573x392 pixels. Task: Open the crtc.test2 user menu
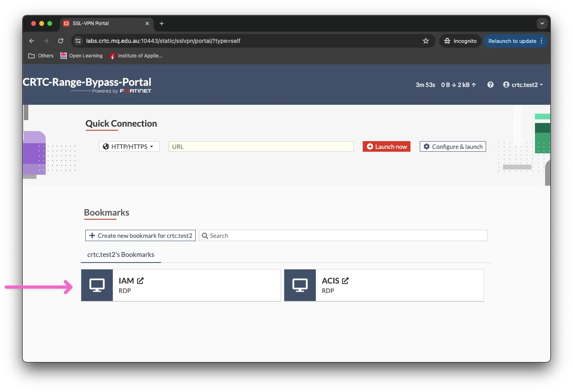coord(523,85)
